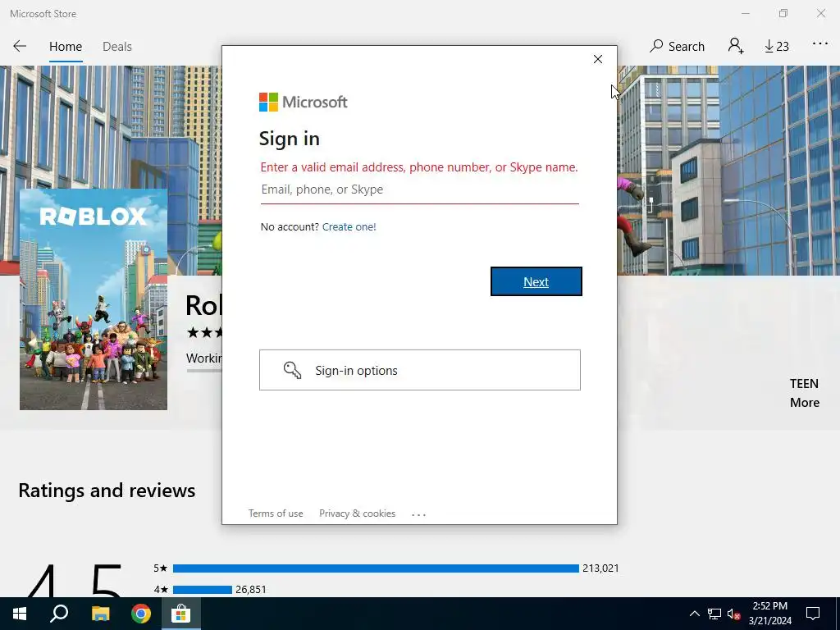Image resolution: width=840 pixels, height=630 pixels.
Task: Switch to the Deals tab
Action: pos(117,47)
